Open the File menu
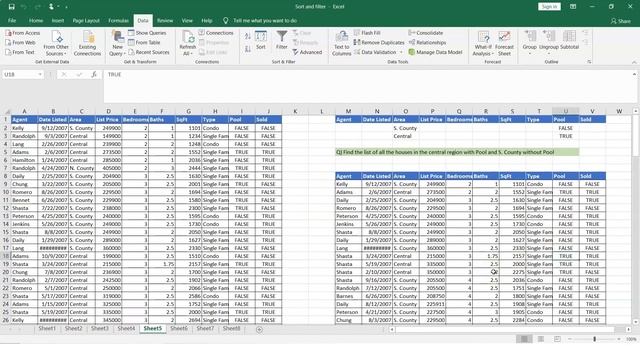 tap(12, 20)
